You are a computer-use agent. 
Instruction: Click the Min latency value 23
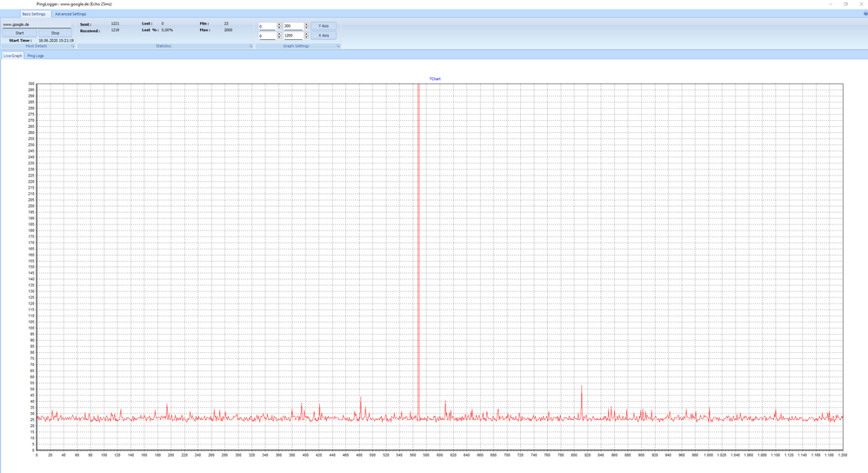pyautogui.click(x=226, y=23)
